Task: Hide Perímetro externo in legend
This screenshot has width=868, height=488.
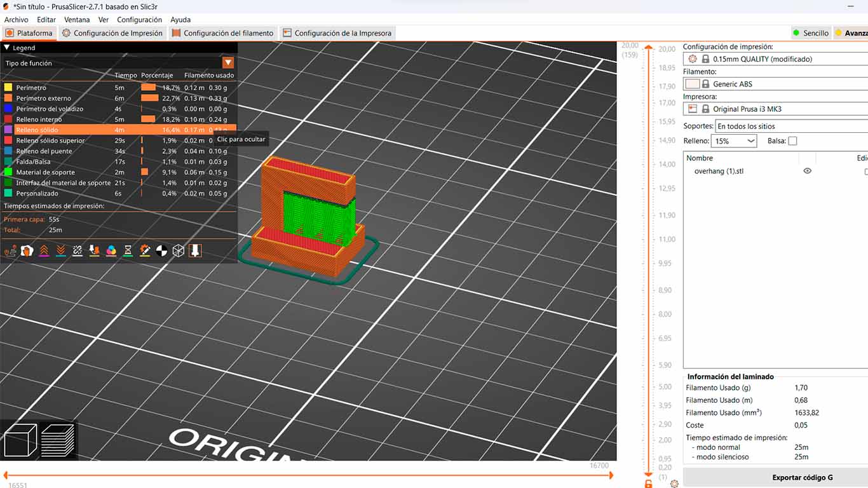Action: click(x=119, y=98)
